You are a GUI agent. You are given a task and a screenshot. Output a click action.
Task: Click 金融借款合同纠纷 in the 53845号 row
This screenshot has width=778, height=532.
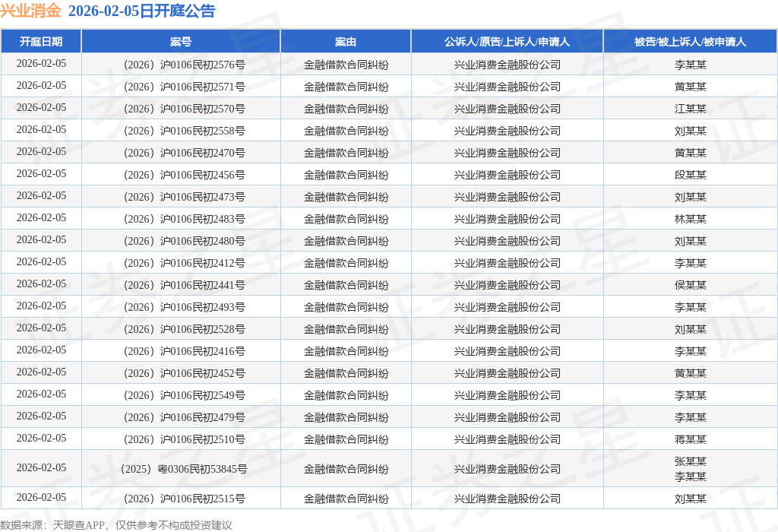[x=346, y=469]
